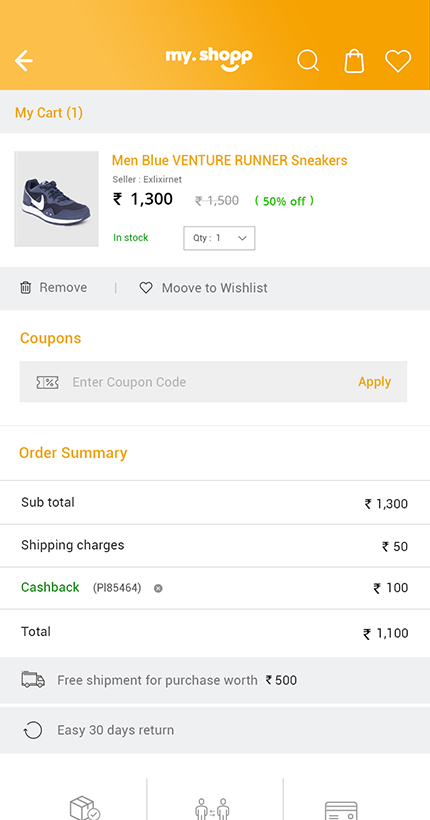Expand quantity selector chevron arrow
The height and width of the screenshot is (820, 430).
click(x=242, y=238)
